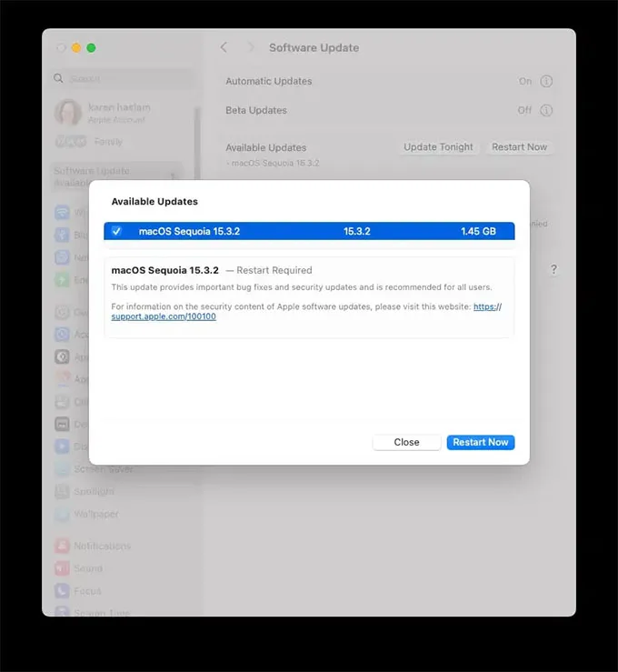This screenshot has height=672, width=618.
Task: Click the Automatic Updates row label
Action: point(268,81)
